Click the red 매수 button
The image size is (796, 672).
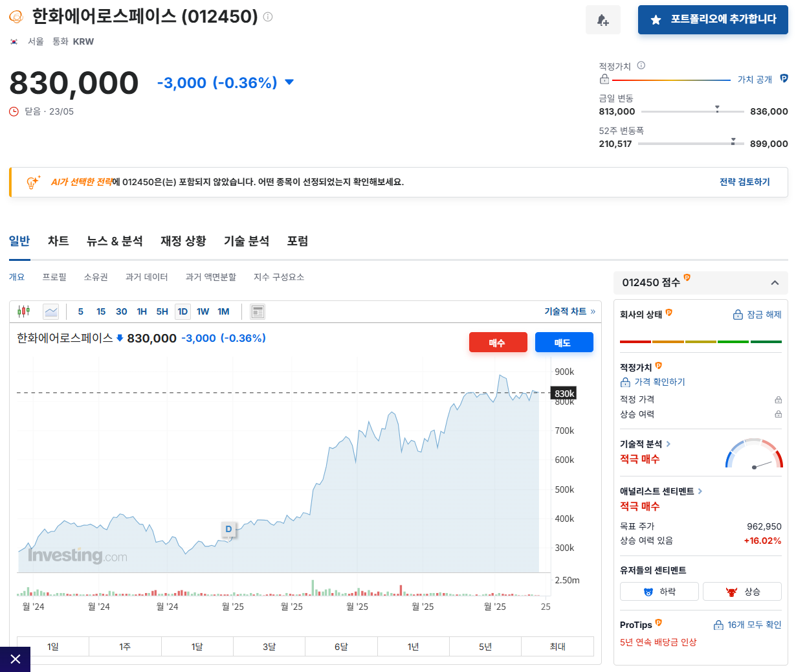[x=498, y=342]
